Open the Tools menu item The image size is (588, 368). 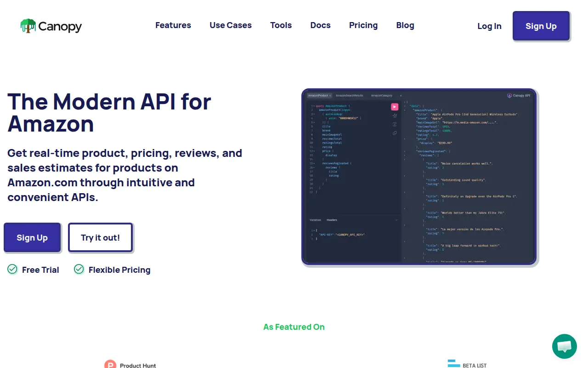(x=281, y=25)
